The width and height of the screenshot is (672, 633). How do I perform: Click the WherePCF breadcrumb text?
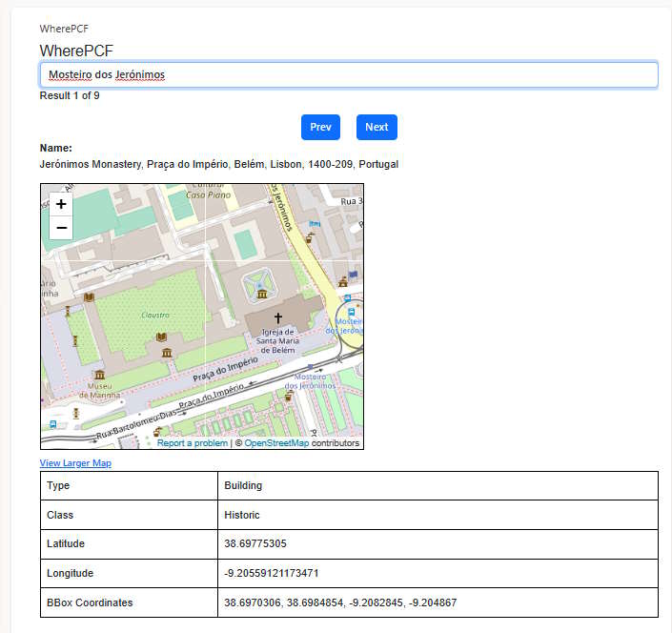64,29
